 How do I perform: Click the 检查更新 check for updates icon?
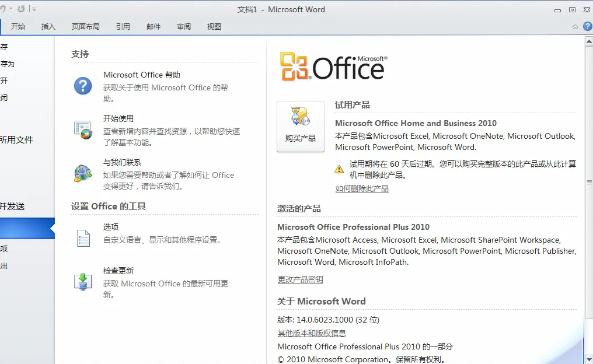pos(83,282)
